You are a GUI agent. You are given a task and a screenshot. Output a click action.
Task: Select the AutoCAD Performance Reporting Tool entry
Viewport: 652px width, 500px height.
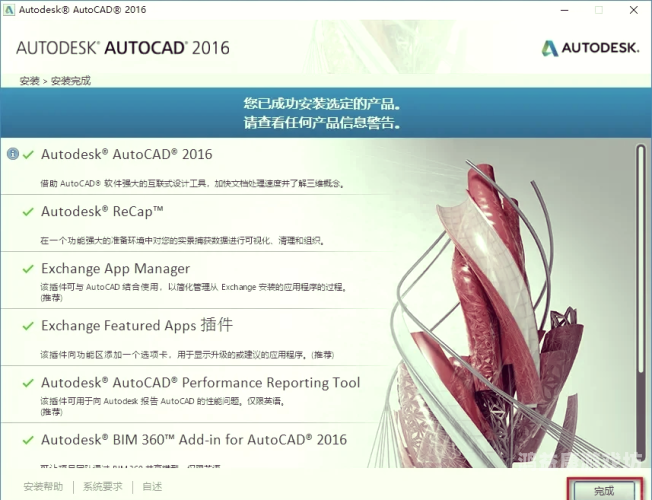[200, 383]
